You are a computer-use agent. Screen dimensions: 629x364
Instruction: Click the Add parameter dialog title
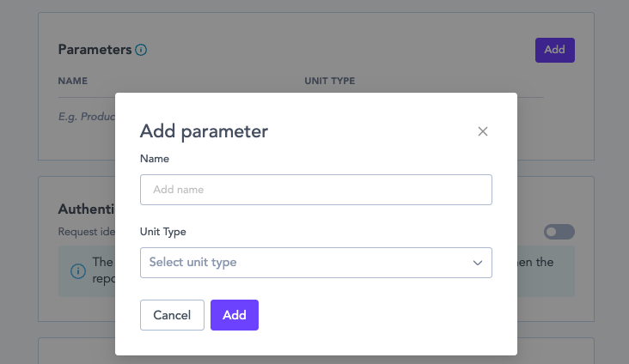coord(204,131)
